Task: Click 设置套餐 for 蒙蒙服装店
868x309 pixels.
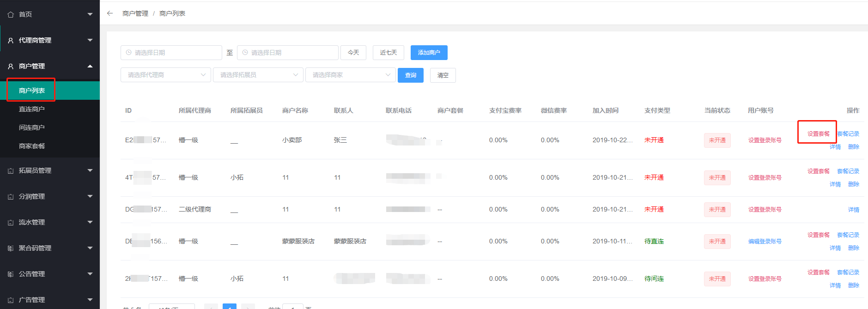Action: pyautogui.click(x=819, y=235)
